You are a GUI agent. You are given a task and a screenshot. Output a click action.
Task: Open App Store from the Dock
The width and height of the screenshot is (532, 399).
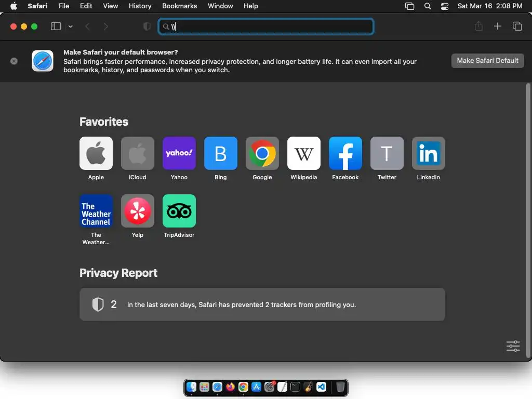point(256,387)
